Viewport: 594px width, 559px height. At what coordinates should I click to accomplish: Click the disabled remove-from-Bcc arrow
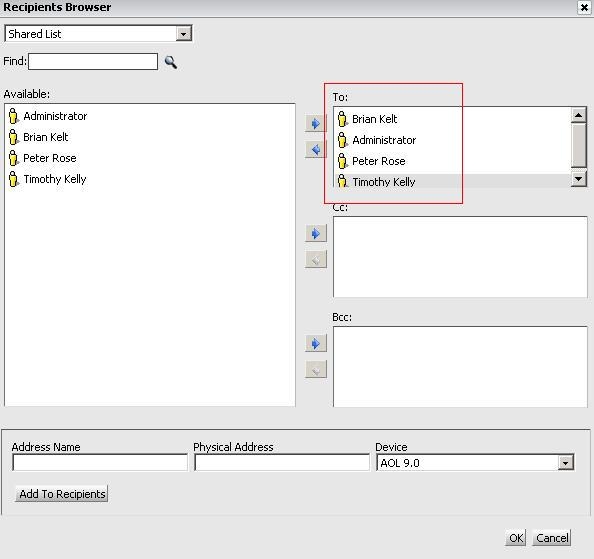coord(316,370)
